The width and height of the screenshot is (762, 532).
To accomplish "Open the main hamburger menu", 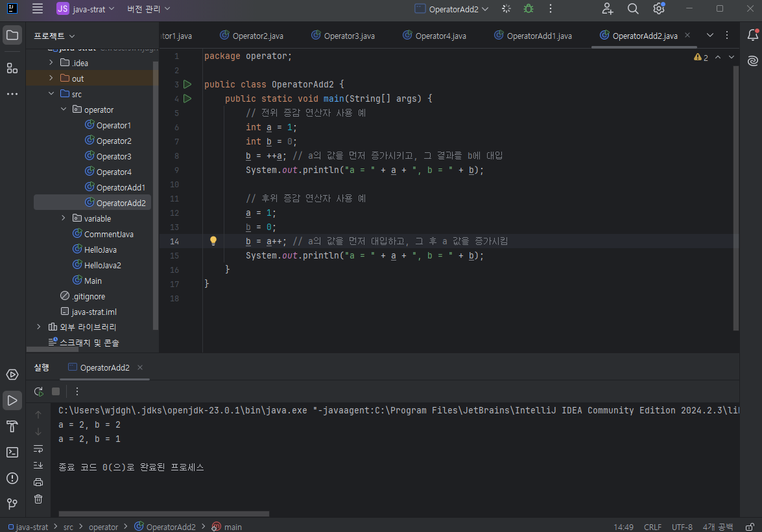I will pyautogui.click(x=38, y=8).
